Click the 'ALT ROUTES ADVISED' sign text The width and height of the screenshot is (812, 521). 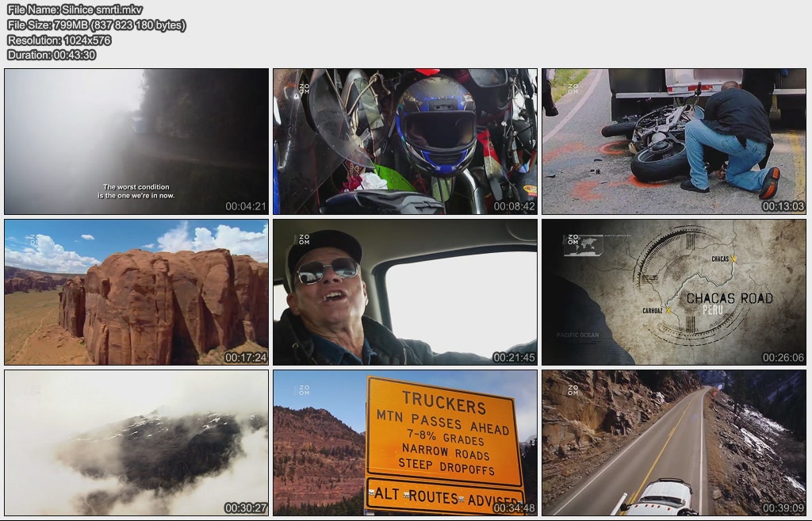pos(444,498)
